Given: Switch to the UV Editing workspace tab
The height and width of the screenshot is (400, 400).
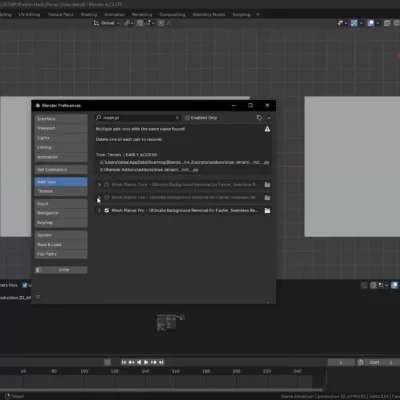Looking at the screenshot, I should pyautogui.click(x=29, y=15).
